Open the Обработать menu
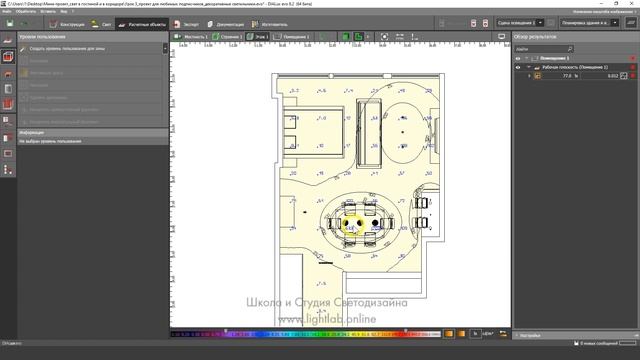 (26, 11)
